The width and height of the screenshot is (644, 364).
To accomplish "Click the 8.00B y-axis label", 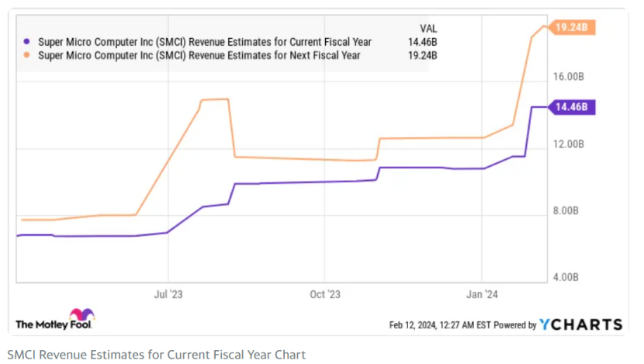I will (x=566, y=211).
